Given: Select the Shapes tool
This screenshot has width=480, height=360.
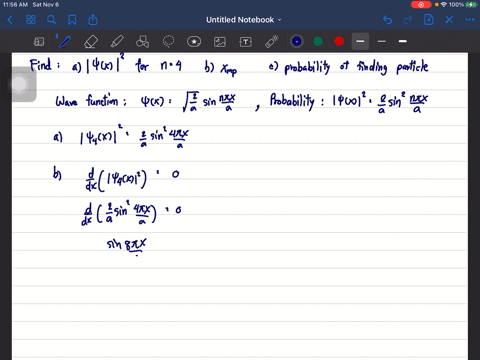Looking at the screenshot, I should coord(143,42).
